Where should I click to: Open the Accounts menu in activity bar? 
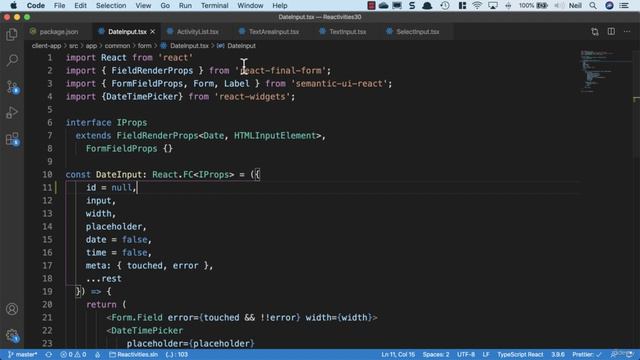12,309
